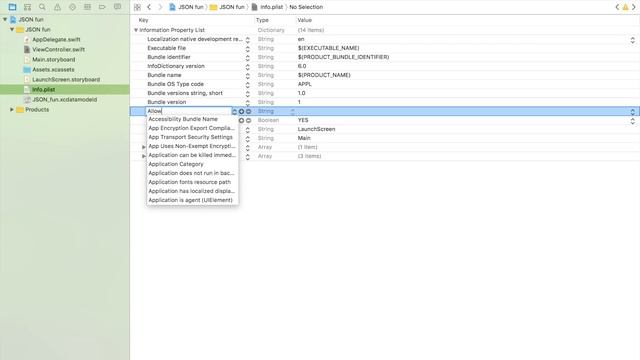Image resolution: width=640 pixels, height=360 pixels.
Task: Collapse Information Property List disclosure triangle
Action: 136,30
